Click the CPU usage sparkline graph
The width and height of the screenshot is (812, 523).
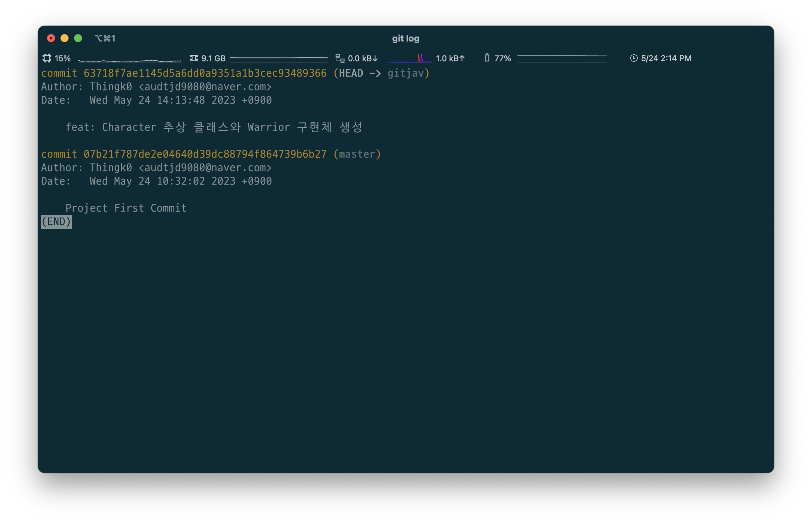tap(129, 60)
